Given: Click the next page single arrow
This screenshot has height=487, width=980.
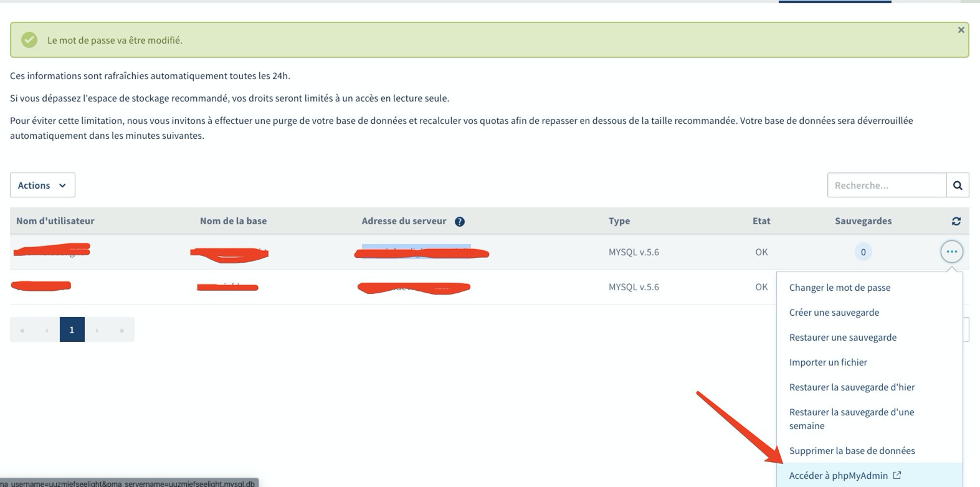Looking at the screenshot, I should point(97,330).
